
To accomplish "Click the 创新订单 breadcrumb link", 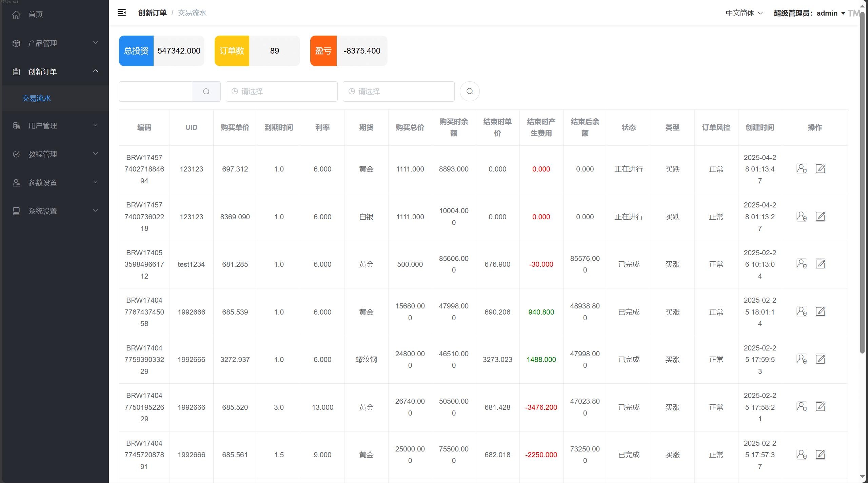I will pos(152,13).
